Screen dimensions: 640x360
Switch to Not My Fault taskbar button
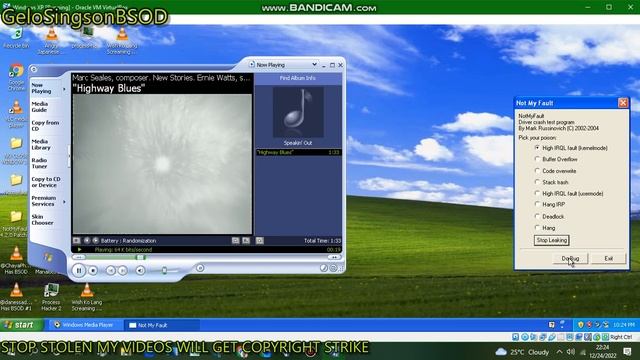tap(161, 325)
